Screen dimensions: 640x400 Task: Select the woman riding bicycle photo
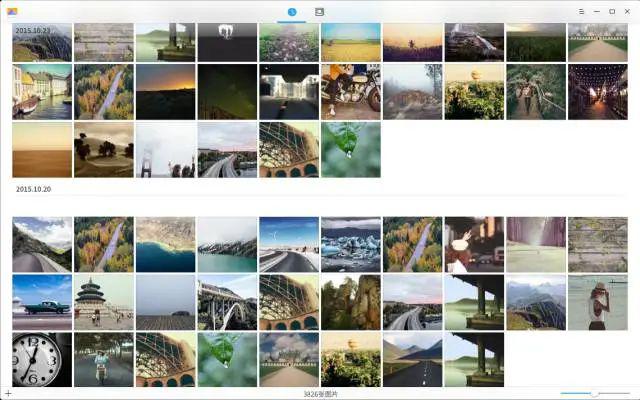click(104, 360)
